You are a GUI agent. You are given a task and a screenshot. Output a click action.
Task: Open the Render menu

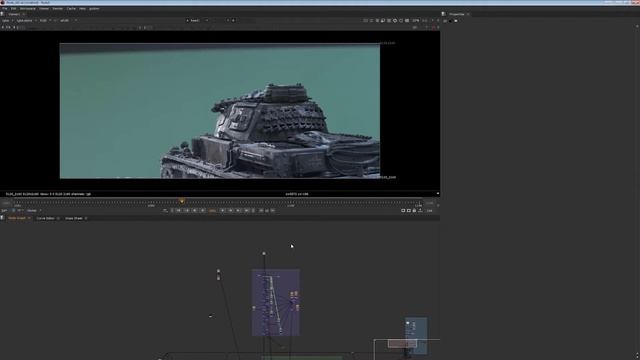coord(58,9)
